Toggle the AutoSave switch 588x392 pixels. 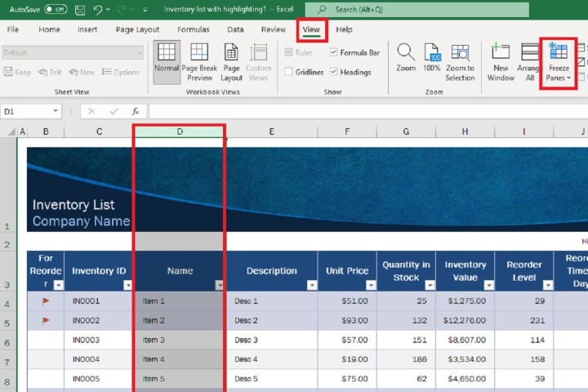coord(56,10)
